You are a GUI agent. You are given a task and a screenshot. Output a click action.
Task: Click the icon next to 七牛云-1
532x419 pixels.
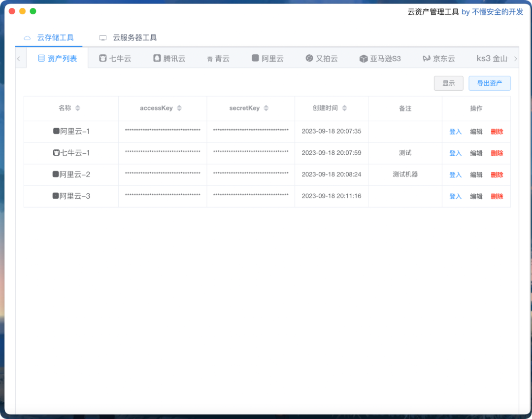click(56, 153)
